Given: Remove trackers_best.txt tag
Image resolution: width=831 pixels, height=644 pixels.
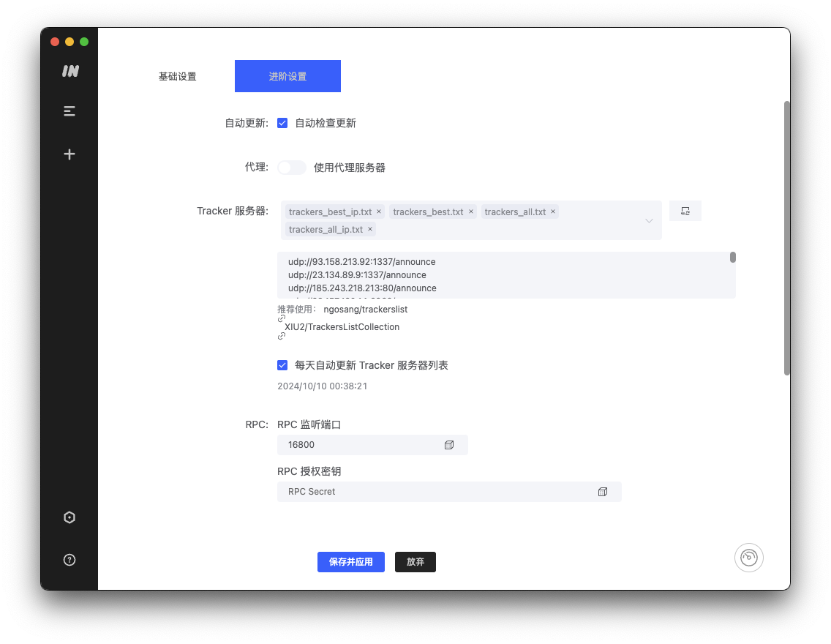Looking at the screenshot, I should coord(470,211).
